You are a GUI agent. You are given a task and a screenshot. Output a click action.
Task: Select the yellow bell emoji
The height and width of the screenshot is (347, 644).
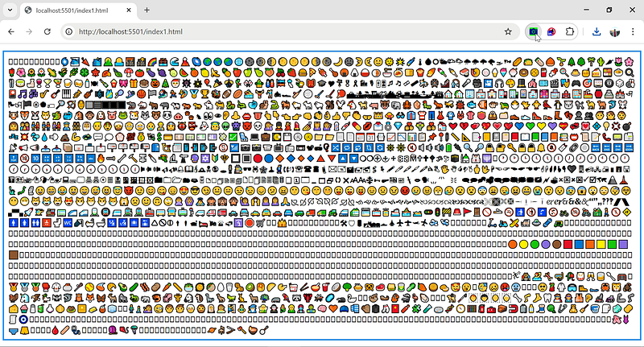[541, 147]
